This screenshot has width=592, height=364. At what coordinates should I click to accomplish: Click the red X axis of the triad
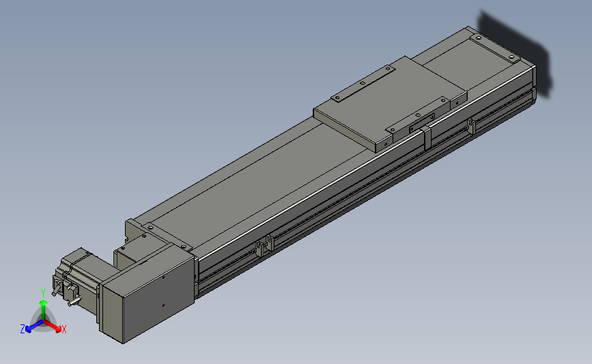(54, 326)
